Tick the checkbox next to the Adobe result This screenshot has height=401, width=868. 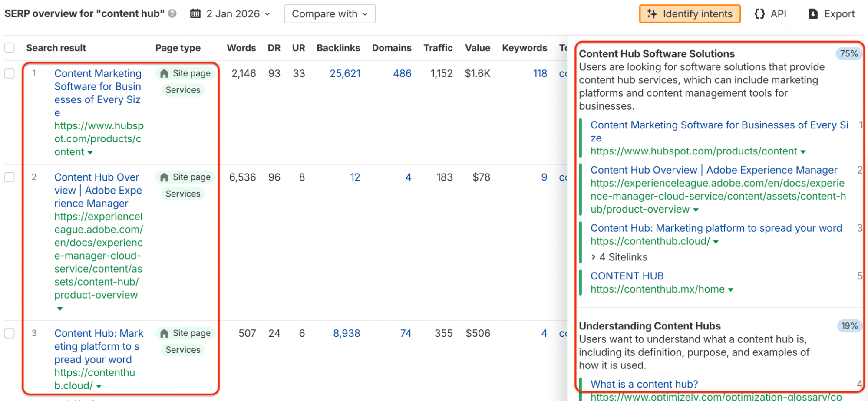pos(9,177)
